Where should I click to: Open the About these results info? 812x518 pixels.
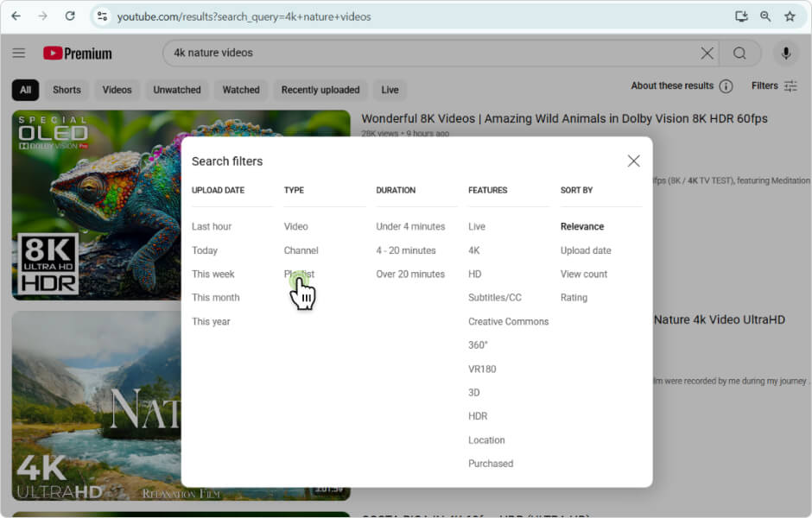(726, 86)
